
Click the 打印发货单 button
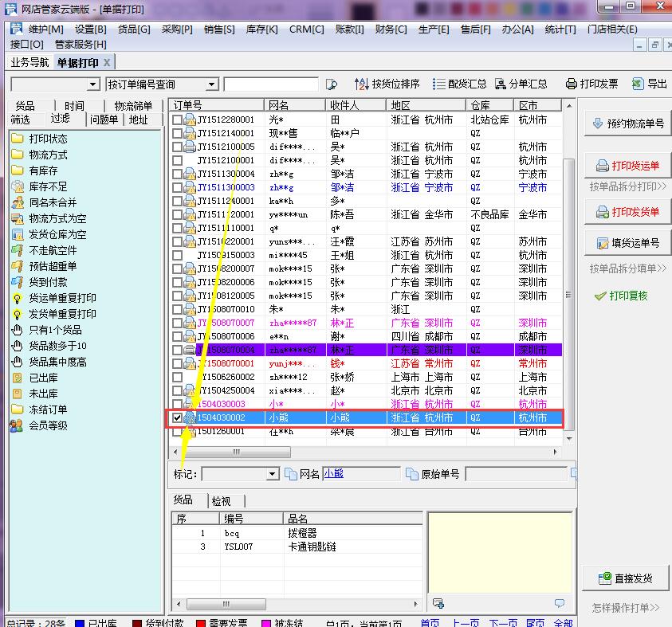628,212
